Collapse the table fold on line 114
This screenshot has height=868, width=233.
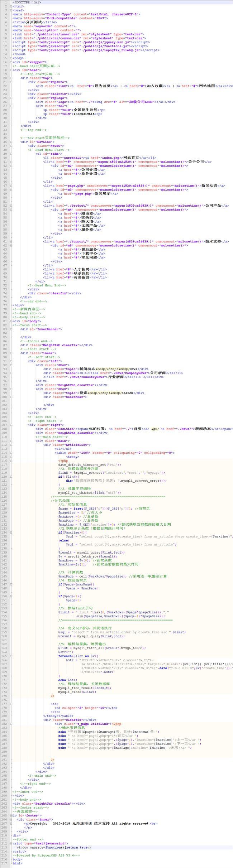[x=11, y=453]
